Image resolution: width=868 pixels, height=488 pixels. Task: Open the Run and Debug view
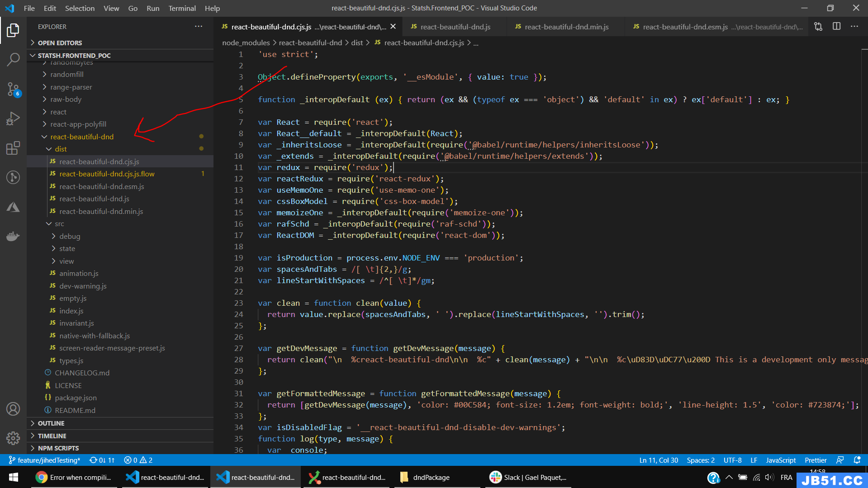point(13,118)
